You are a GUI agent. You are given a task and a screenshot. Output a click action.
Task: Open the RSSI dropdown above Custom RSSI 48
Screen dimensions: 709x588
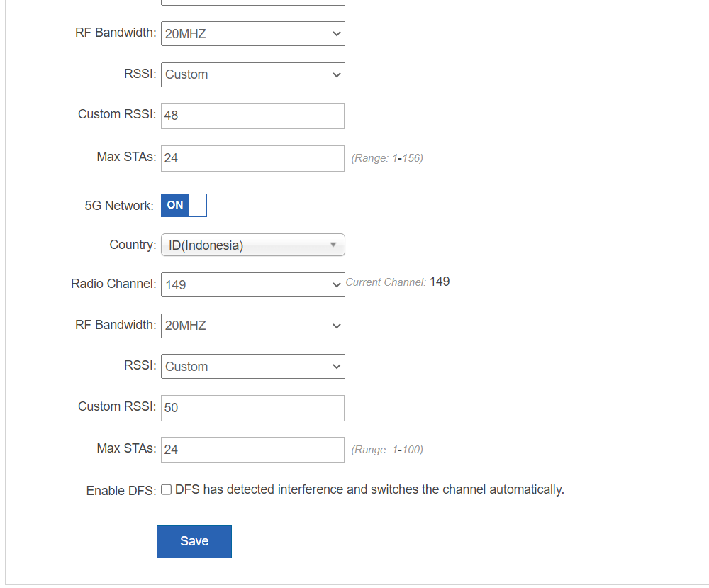[253, 74]
